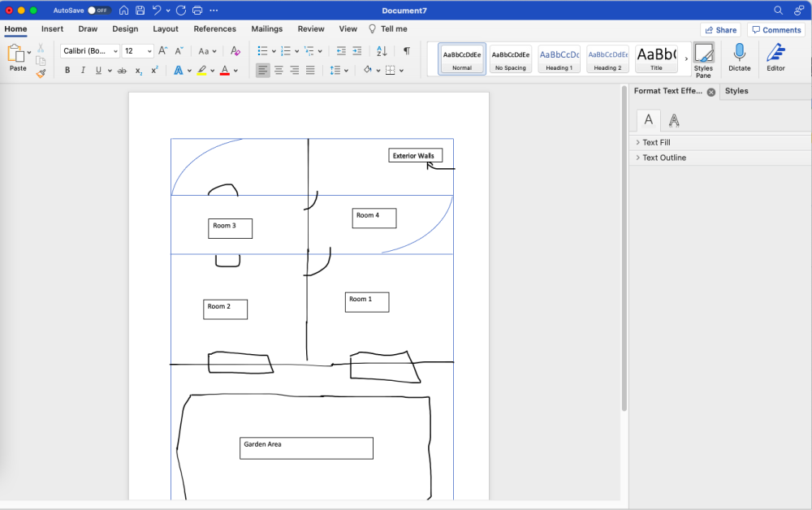Open the Styles tab in sidebar
Viewport: 812px width, 510px height.
[736, 91]
